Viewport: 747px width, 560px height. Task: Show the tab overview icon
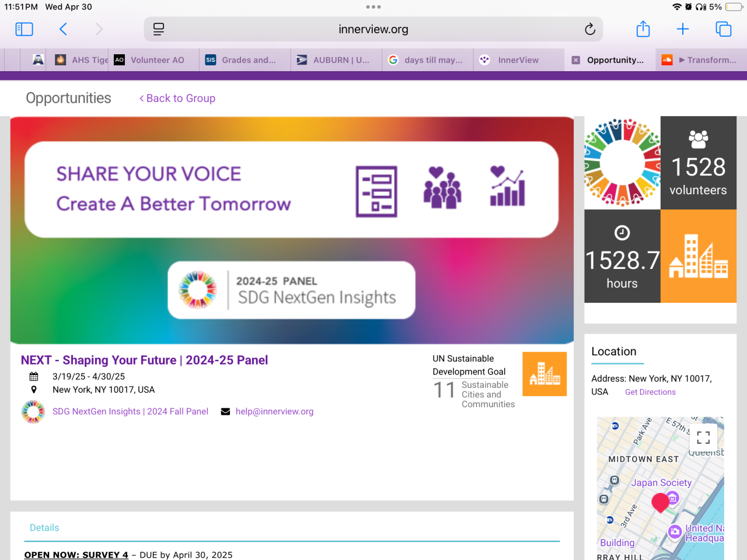point(724,29)
